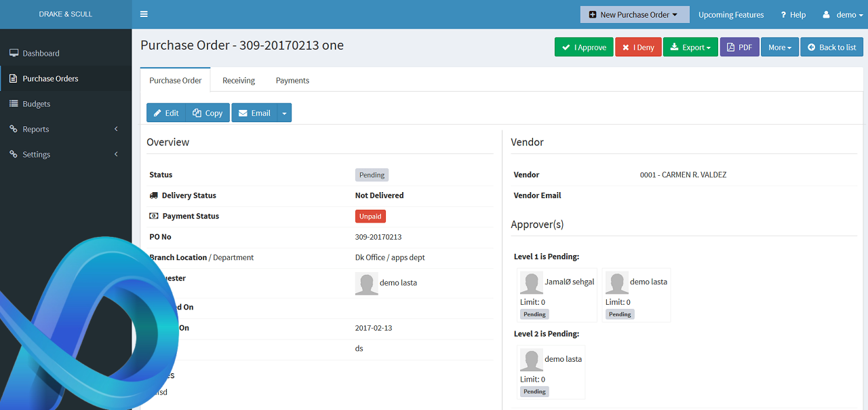Expand the Settings sidebar menu
This screenshot has width=868, height=410.
pyautogui.click(x=66, y=154)
